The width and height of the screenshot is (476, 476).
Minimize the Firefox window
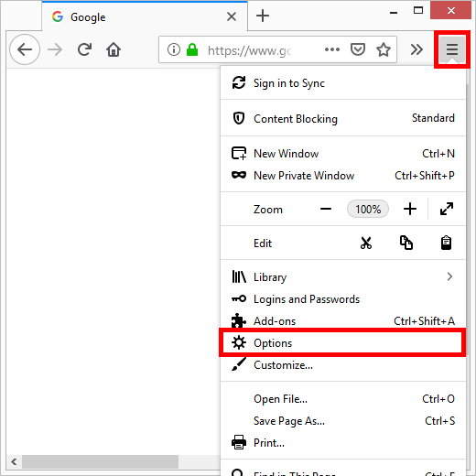[x=394, y=12]
